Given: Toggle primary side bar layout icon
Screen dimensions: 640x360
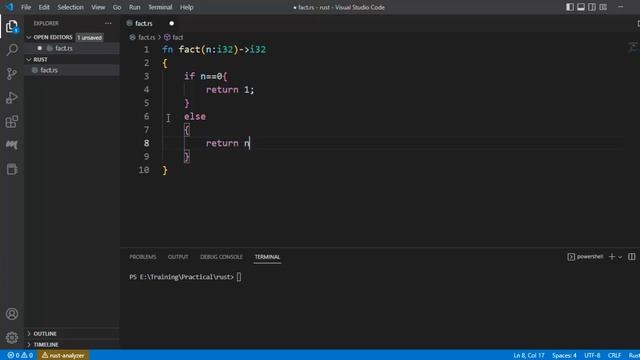Looking at the screenshot, I should [570, 7].
